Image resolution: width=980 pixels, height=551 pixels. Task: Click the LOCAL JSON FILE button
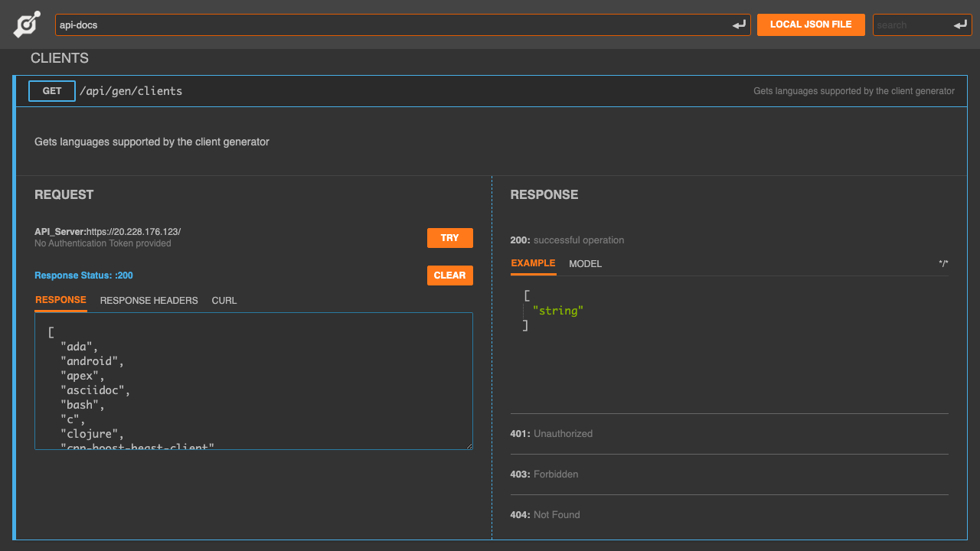pos(811,24)
